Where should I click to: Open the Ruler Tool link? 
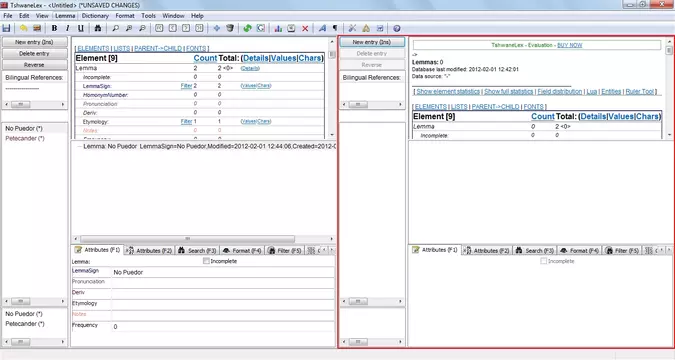[639, 91]
